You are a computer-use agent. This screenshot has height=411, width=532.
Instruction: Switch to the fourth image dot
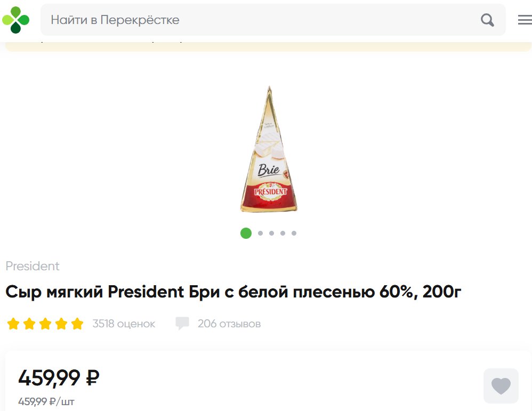283,233
